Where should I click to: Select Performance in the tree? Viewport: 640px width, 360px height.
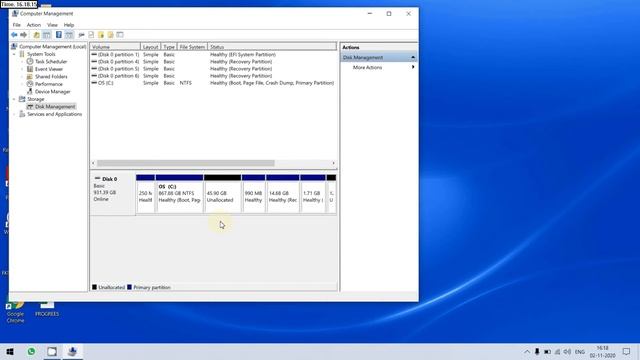tap(49, 84)
